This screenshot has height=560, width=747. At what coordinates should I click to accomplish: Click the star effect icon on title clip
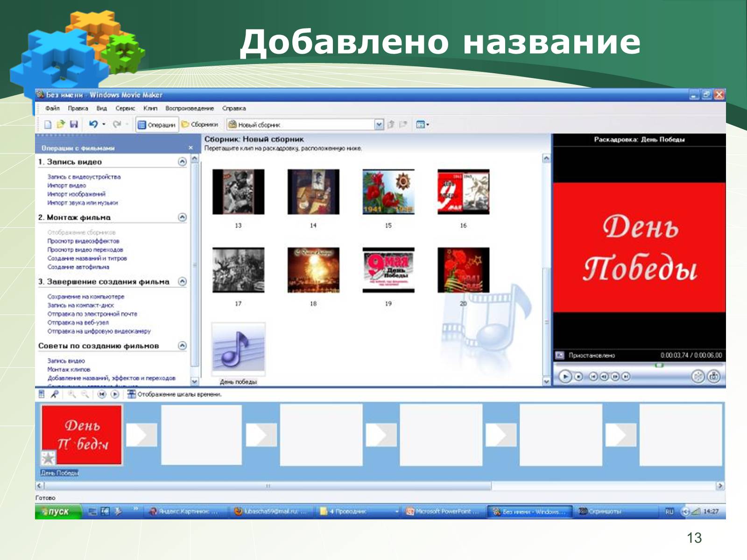[x=49, y=457]
